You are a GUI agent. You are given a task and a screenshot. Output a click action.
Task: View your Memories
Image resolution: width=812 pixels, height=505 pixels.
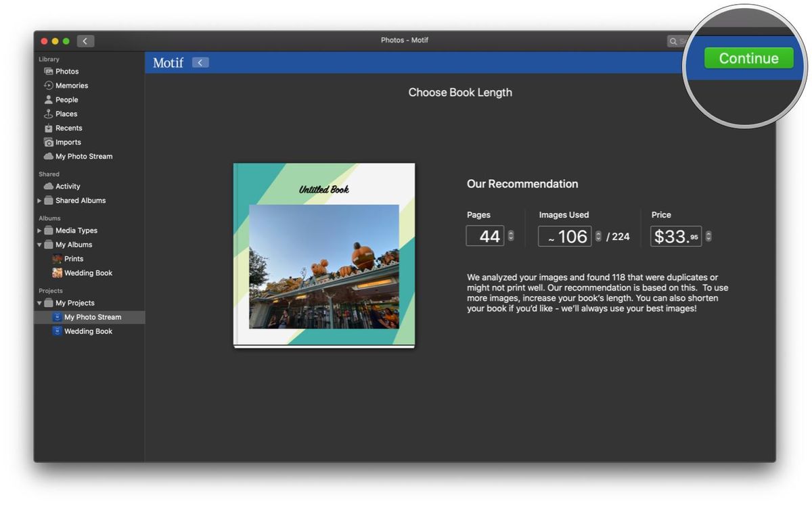[70, 85]
